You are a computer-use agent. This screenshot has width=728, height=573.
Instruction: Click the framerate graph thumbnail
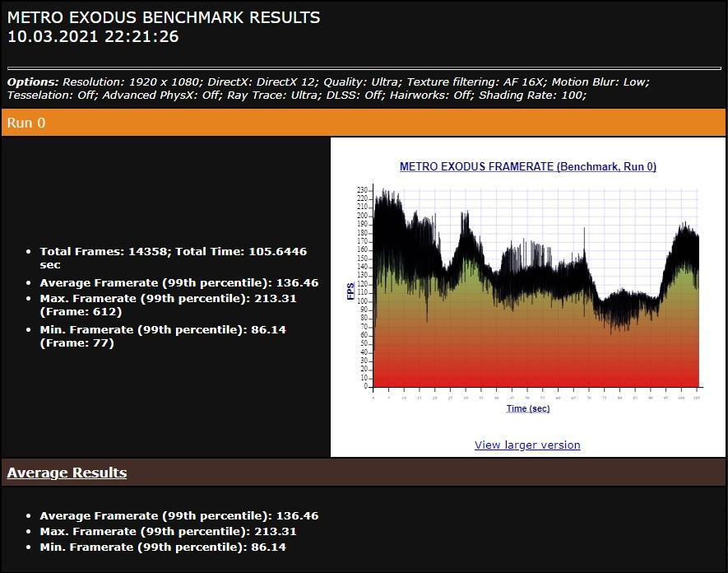pos(528,288)
